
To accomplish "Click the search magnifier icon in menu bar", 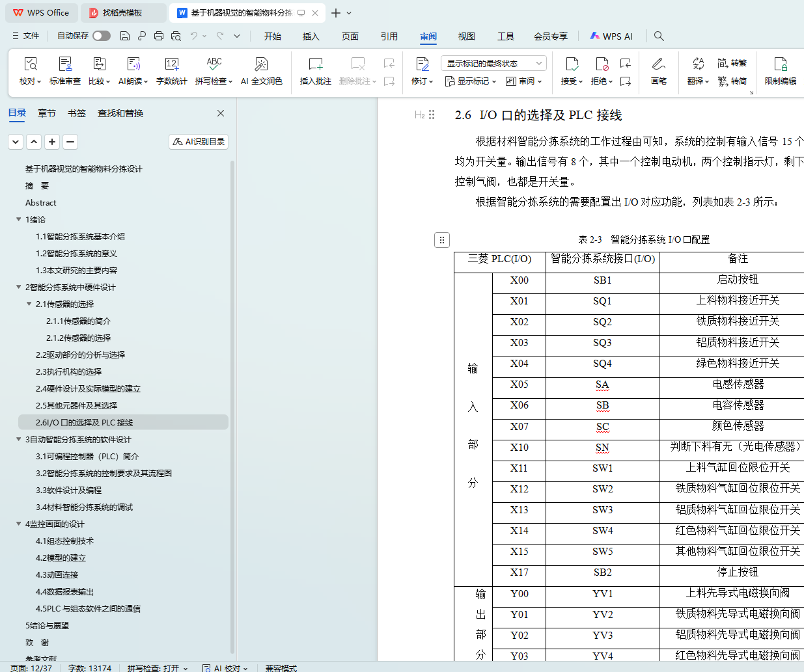I will click(659, 36).
